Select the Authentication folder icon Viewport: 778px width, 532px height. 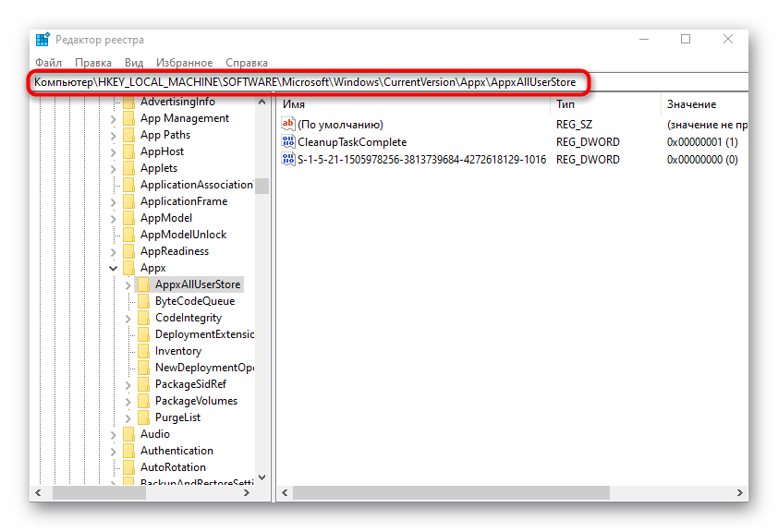tap(129, 451)
